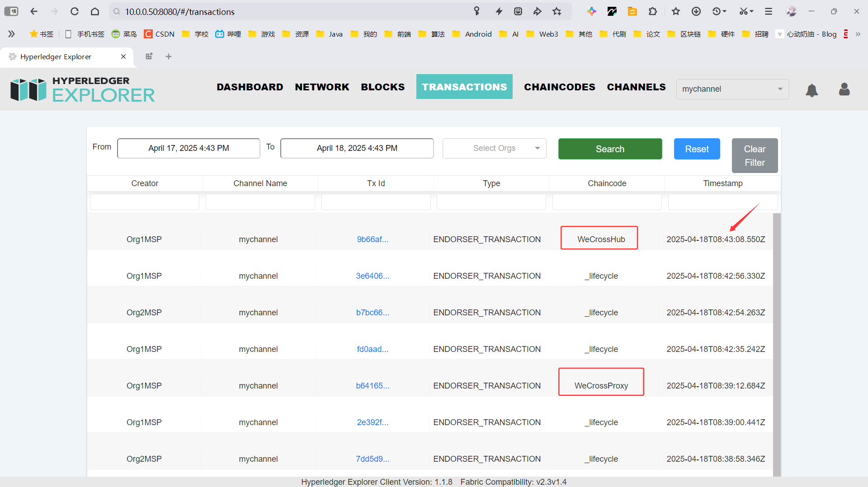The width and height of the screenshot is (868, 487).
Task: Open transaction fd0aad... details
Action: pyautogui.click(x=373, y=349)
